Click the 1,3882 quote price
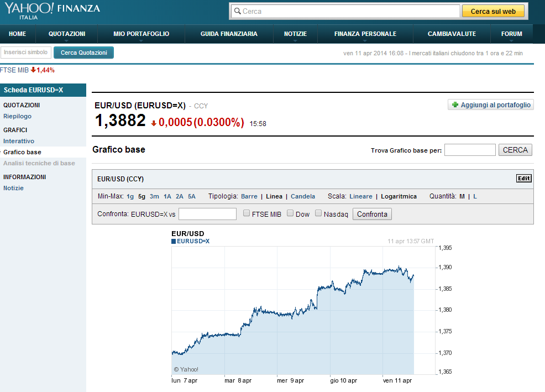The width and height of the screenshot is (545, 392). click(x=120, y=121)
